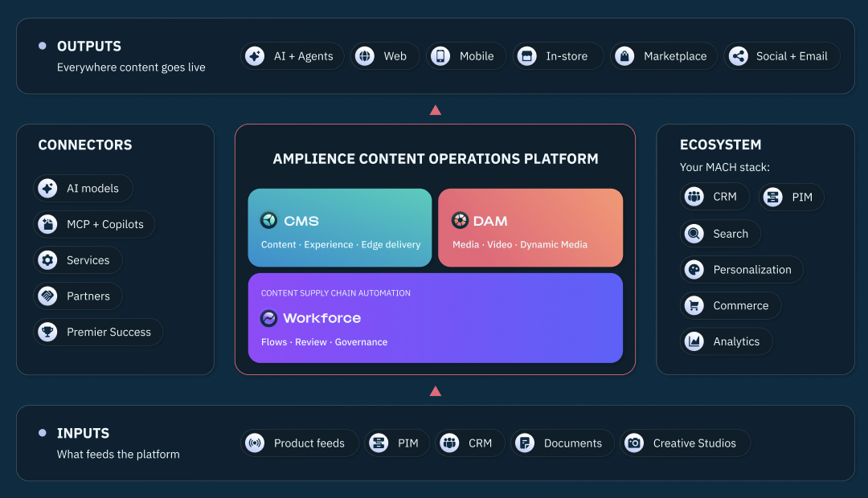
Task: Select the Commerce label
Action: (741, 306)
